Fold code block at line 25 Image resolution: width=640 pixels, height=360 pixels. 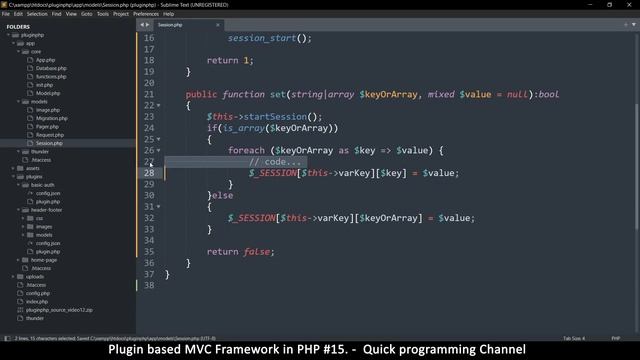pos(159,140)
